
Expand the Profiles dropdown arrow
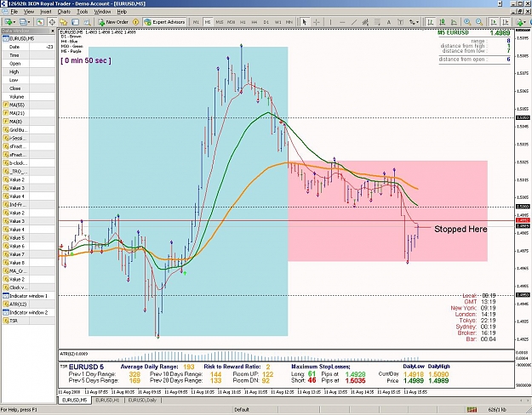click(29, 22)
